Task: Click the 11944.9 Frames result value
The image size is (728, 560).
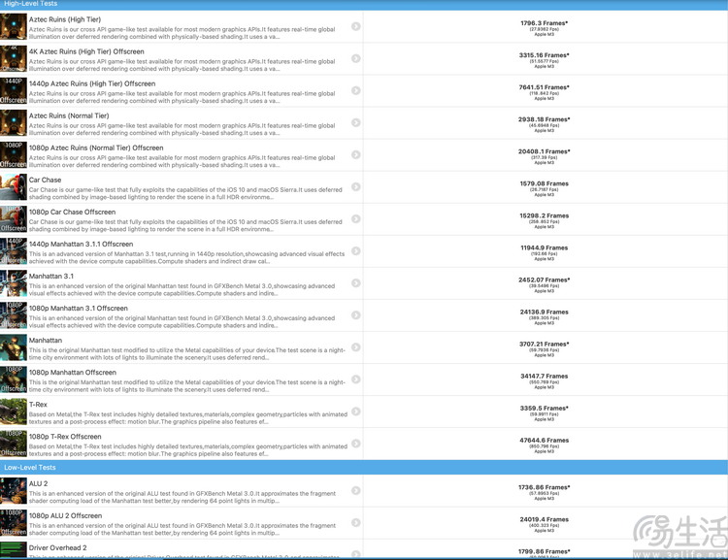Action: (545, 247)
